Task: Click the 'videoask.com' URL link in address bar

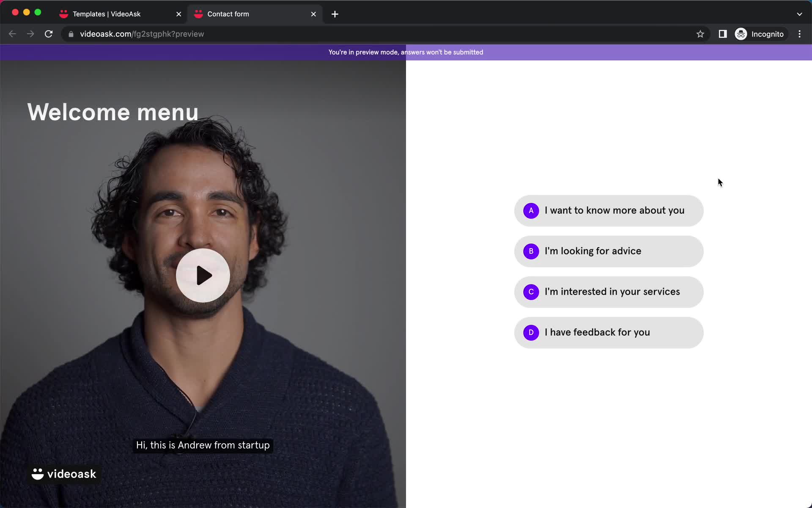Action: pos(142,33)
